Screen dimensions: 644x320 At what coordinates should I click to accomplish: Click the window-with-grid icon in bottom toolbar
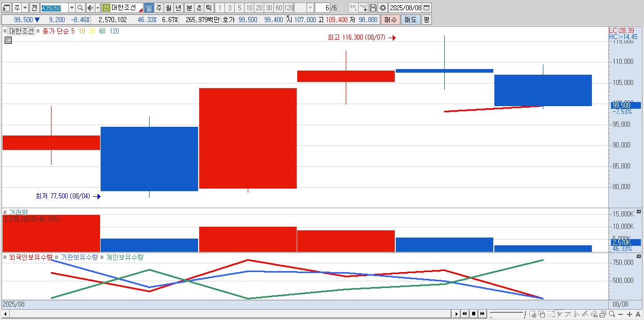coord(533,314)
